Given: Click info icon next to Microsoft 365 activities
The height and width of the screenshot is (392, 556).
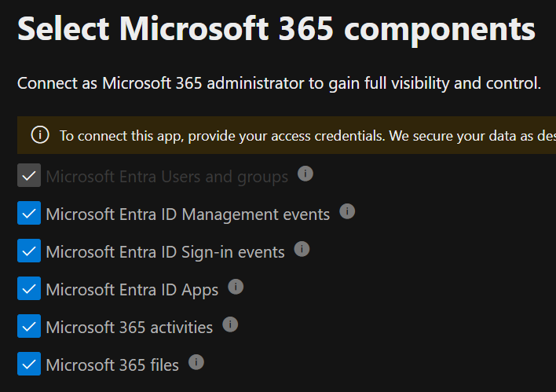Looking at the screenshot, I should [x=230, y=324].
